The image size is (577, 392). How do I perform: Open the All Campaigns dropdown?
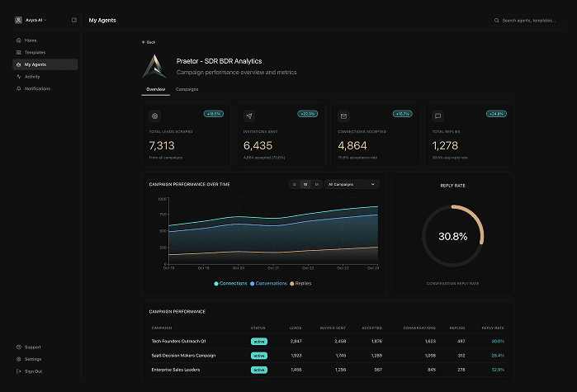[x=352, y=184]
